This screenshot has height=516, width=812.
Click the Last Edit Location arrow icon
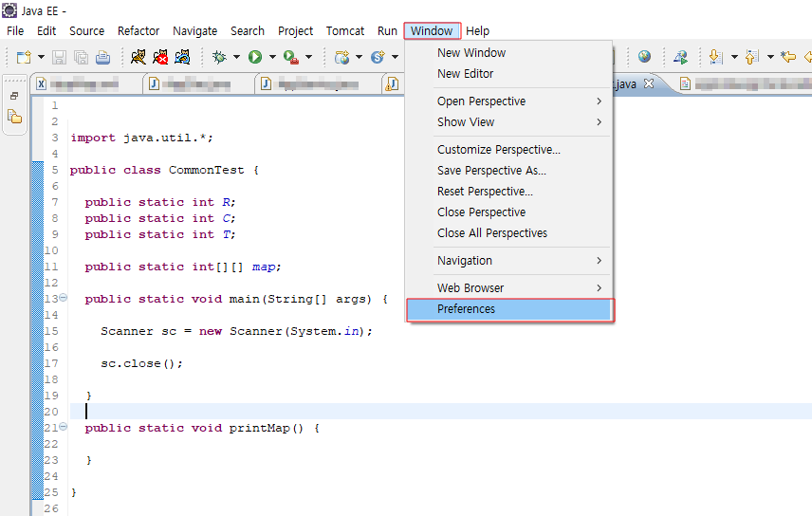[788, 57]
